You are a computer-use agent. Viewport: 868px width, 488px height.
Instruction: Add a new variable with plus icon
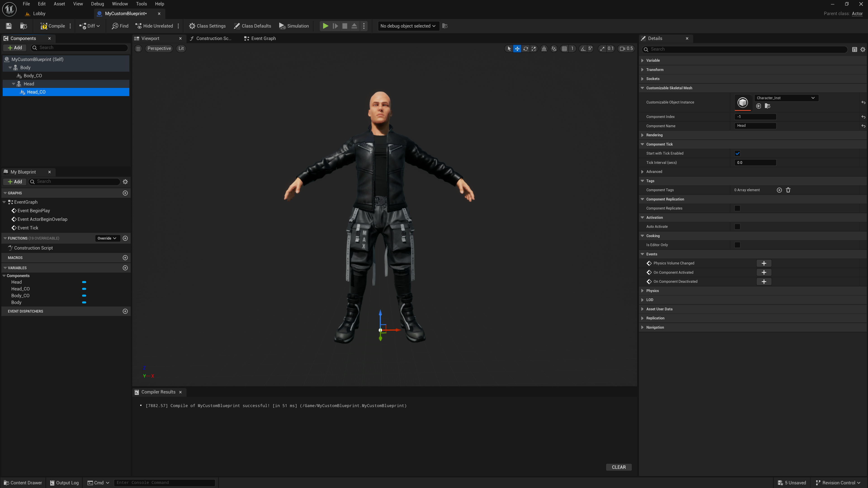click(x=125, y=268)
